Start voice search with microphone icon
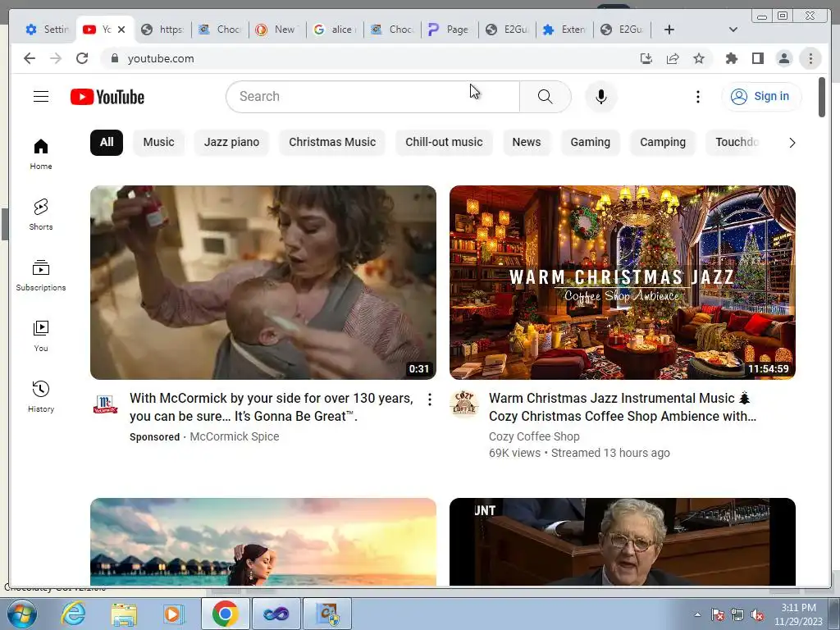840x630 pixels. point(601,97)
